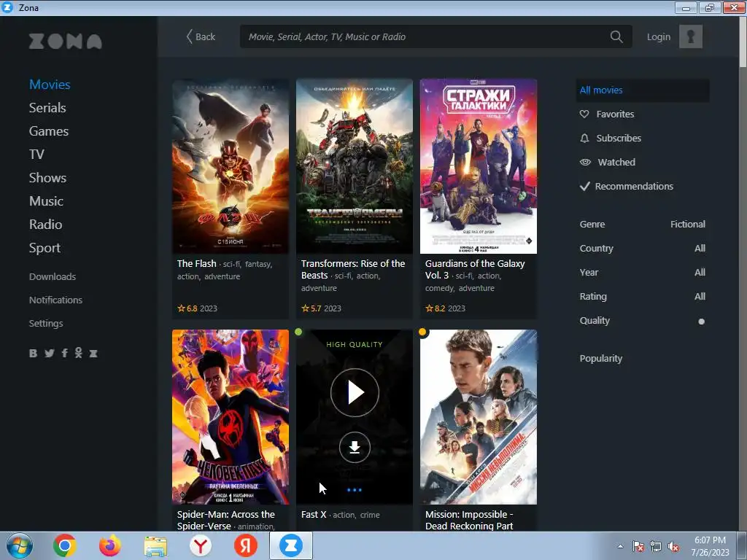Open the red Yandex Я icon in taskbar
This screenshot has width=747, height=560.
246,545
